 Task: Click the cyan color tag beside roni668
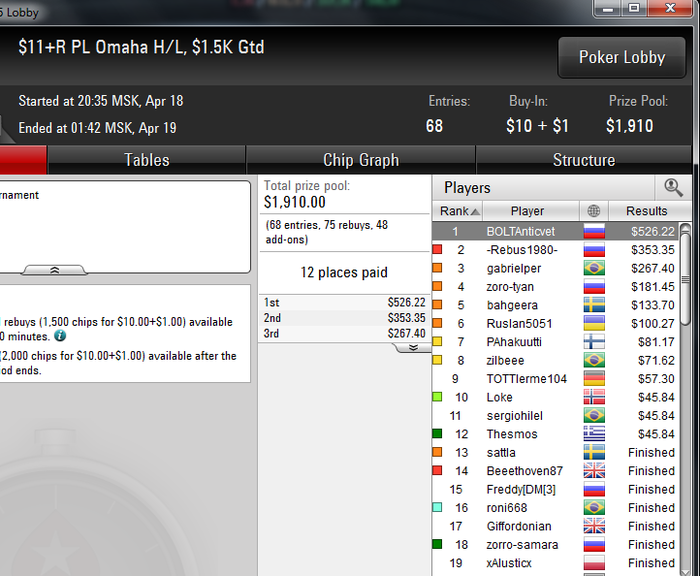click(x=438, y=507)
